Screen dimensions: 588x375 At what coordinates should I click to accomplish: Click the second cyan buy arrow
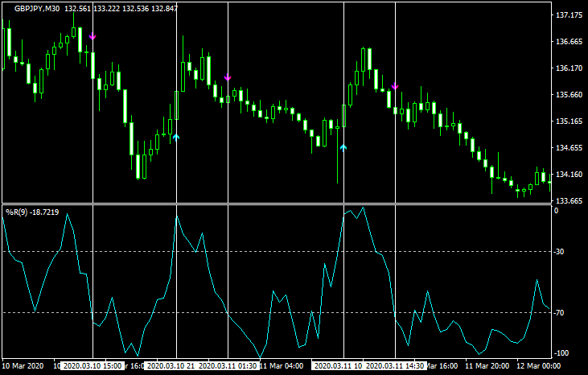click(343, 148)
